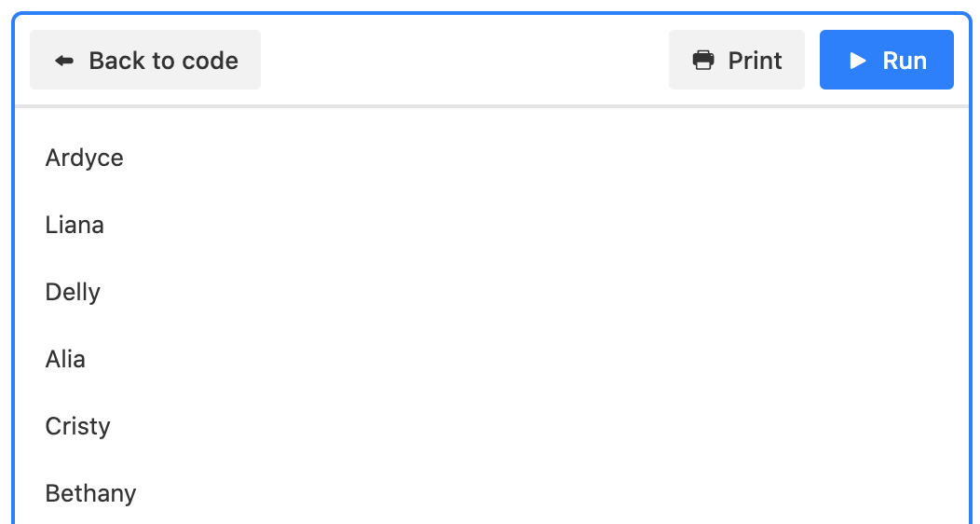Select the output line Liana

(75, 225)
